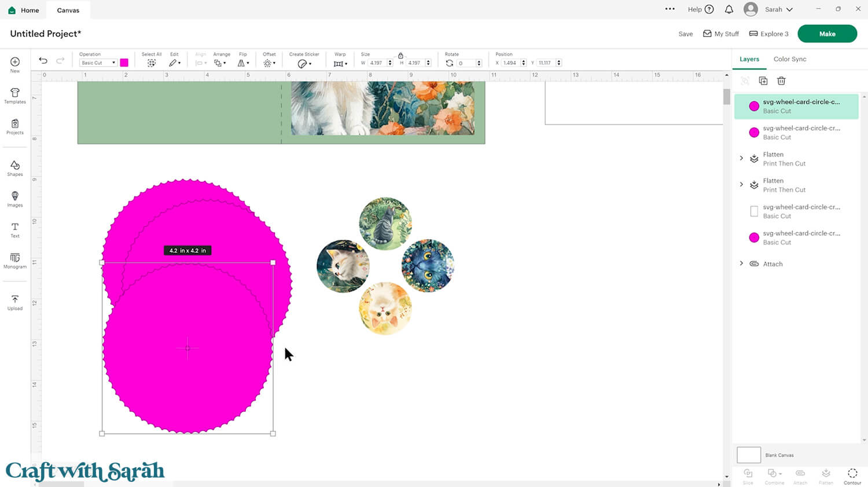Select the blue cat circle image
Viewport: 868px width, 487px height.
[x=428, y=266]
